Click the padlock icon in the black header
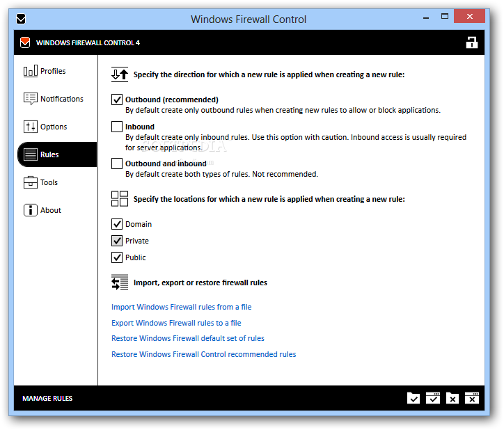 point(471,42)
